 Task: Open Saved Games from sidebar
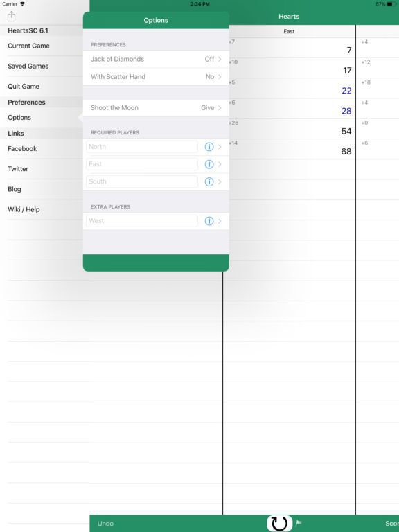[x=28, y=66]
